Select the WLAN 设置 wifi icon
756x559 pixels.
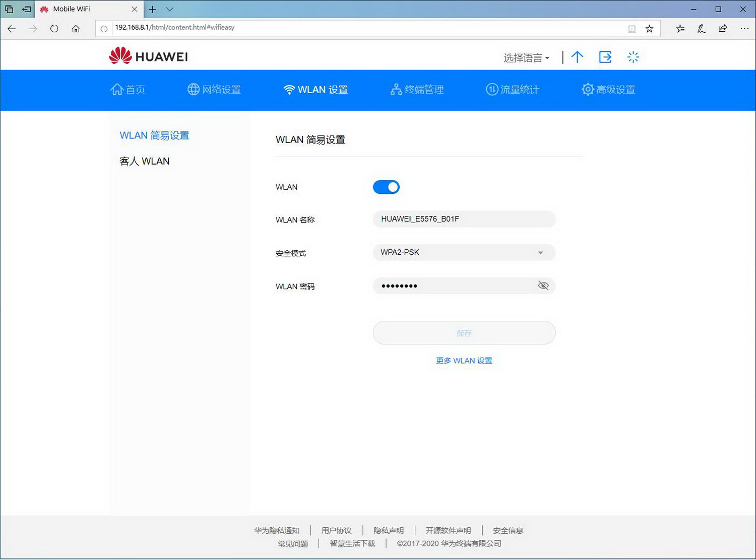click(288, 89)
